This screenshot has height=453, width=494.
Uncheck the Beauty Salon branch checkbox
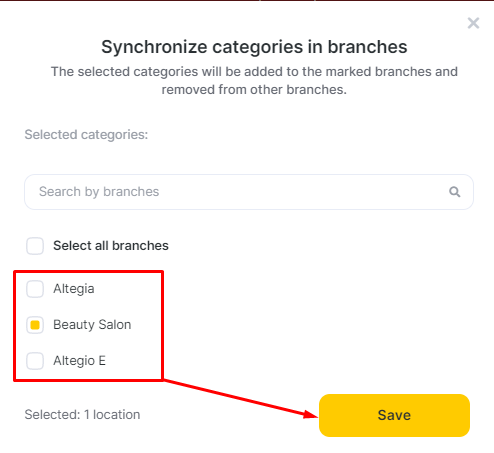(x=35, y=325)
